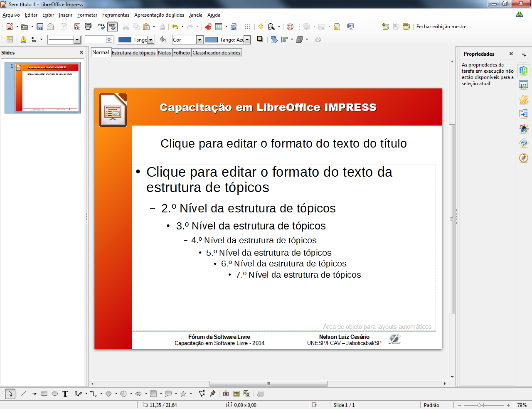The image size is (532, 409).
Task: Switch to Classificador de slides tab
Action: (217, 53)
